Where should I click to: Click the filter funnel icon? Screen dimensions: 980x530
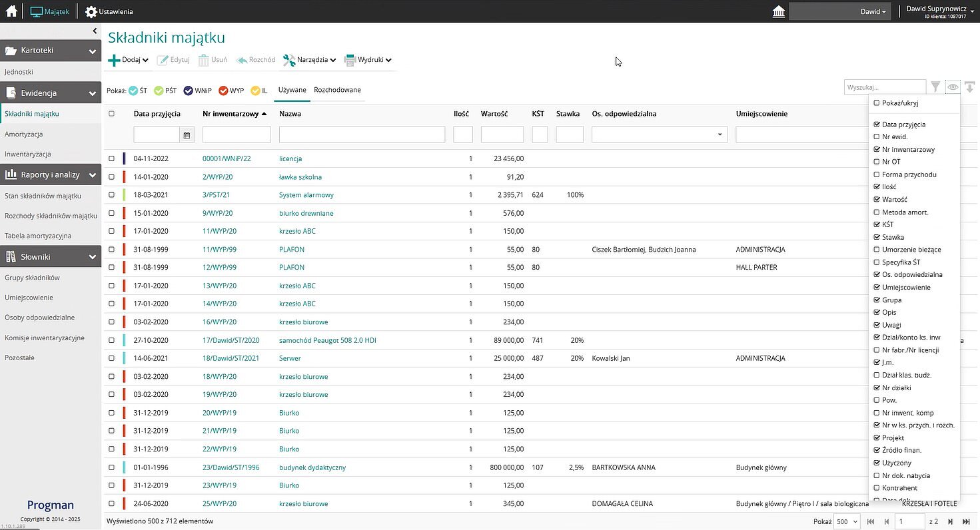935,87
